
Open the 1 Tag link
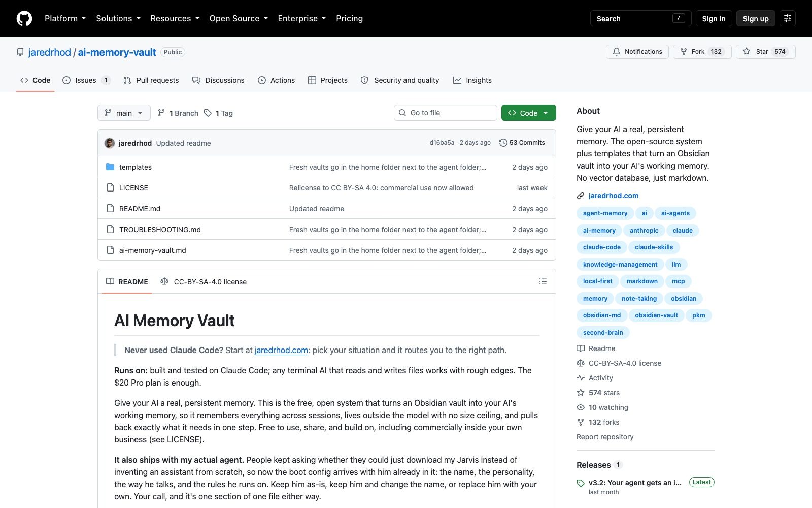pyautogui.click(x=219, y=113)
